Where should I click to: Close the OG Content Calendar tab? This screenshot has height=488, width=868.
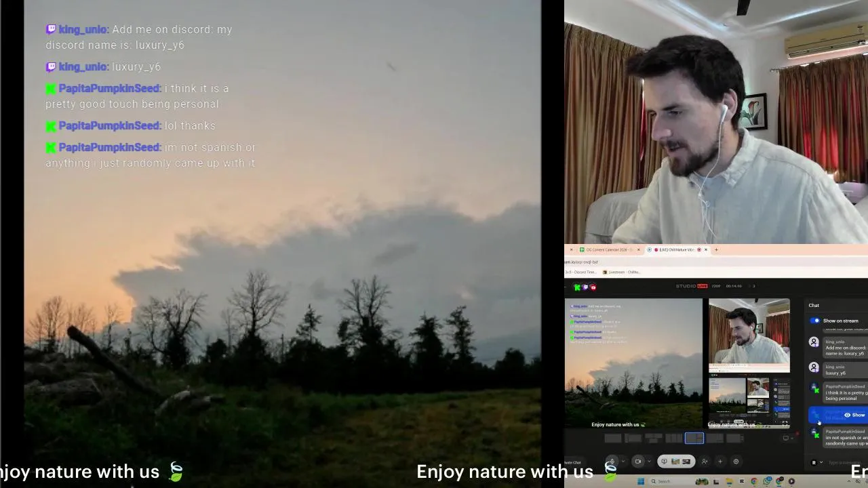638,249
